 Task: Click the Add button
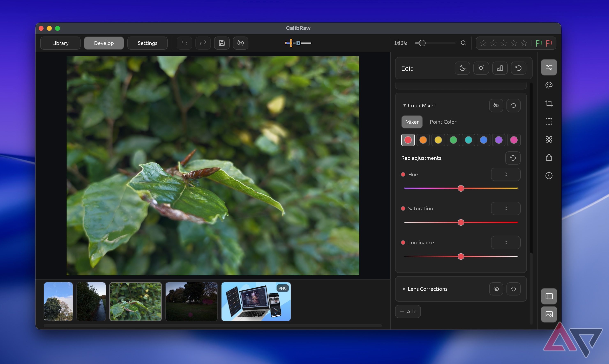[x=408, y=311]
